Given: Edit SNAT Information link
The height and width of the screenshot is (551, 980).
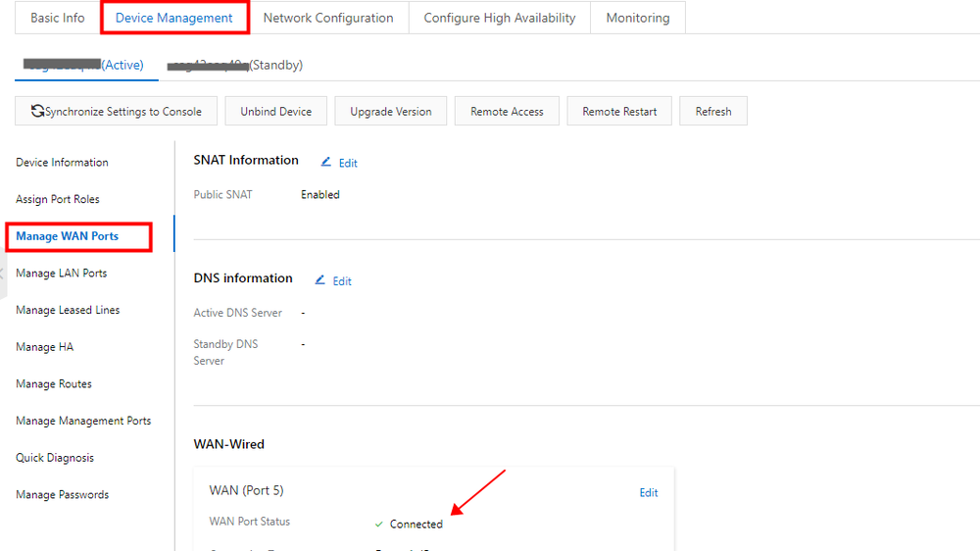Looking at the screenshot, I should point(348,163).
